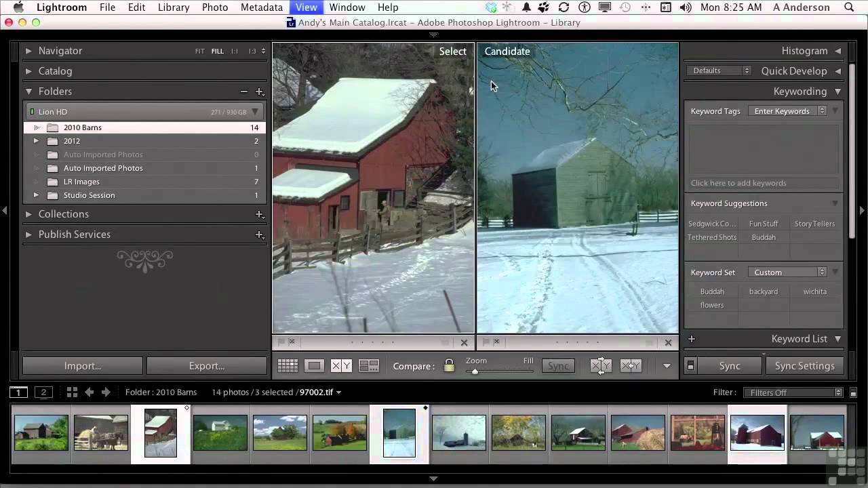Open the toolbar content dropdown arrow
Viewport: 868px width, 488px height.
tap(667, 366)
